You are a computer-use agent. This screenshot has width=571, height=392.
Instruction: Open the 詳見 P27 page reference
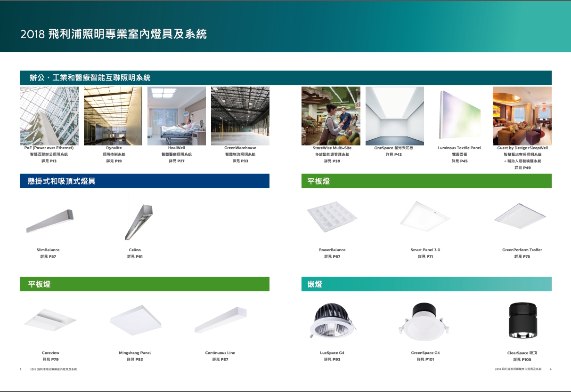click(x=177, y=161)
